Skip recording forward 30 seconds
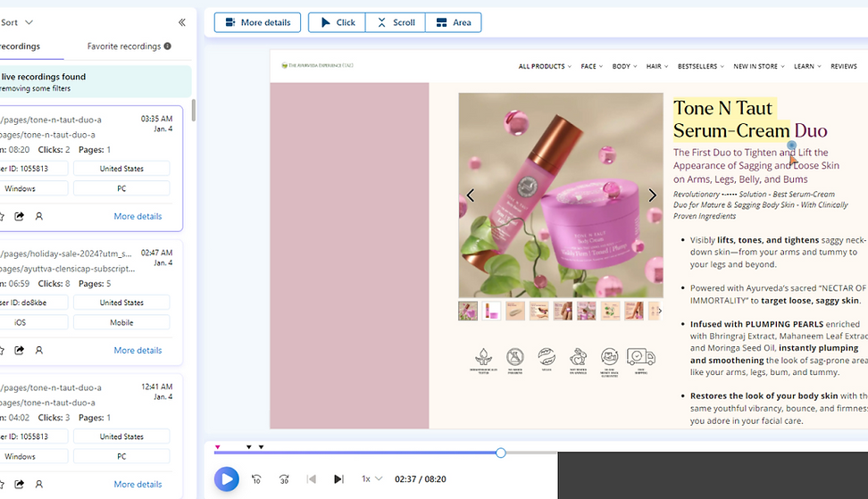The image size is (868, 499). click(x=284, y=479)
